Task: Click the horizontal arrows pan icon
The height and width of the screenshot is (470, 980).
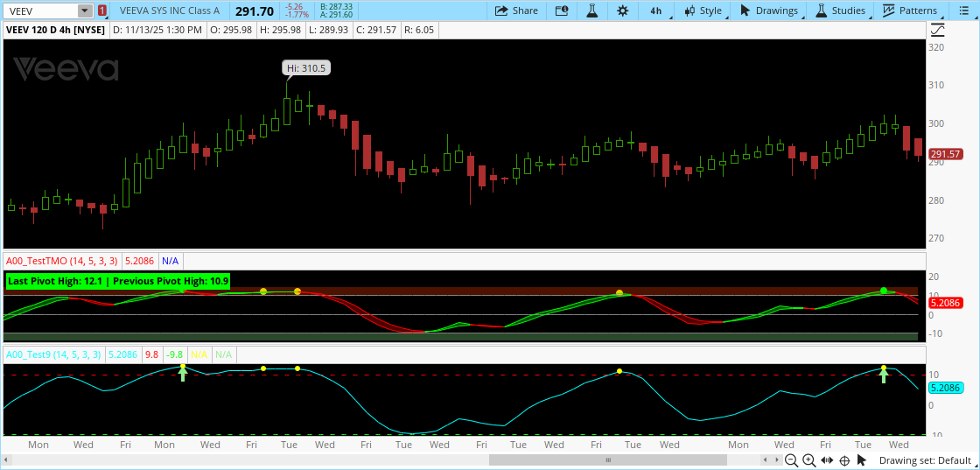Action: (x=827, y=460)
